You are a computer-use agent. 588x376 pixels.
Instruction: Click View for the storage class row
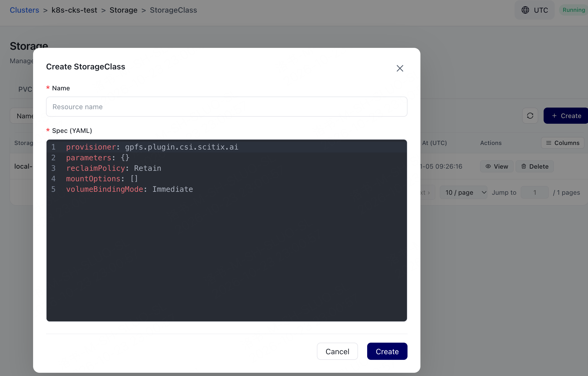click(497, 166)
